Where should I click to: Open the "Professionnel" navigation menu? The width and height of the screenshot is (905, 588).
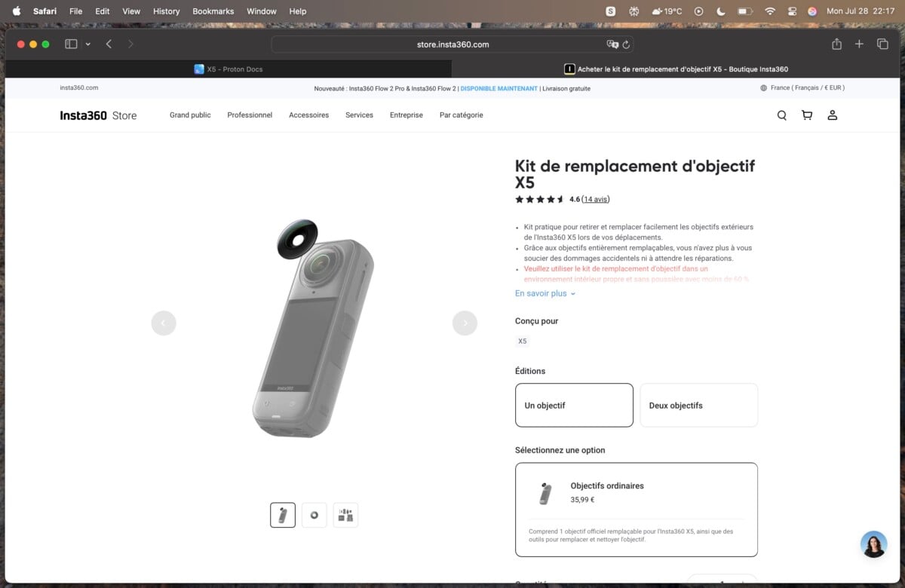[250, 115]
